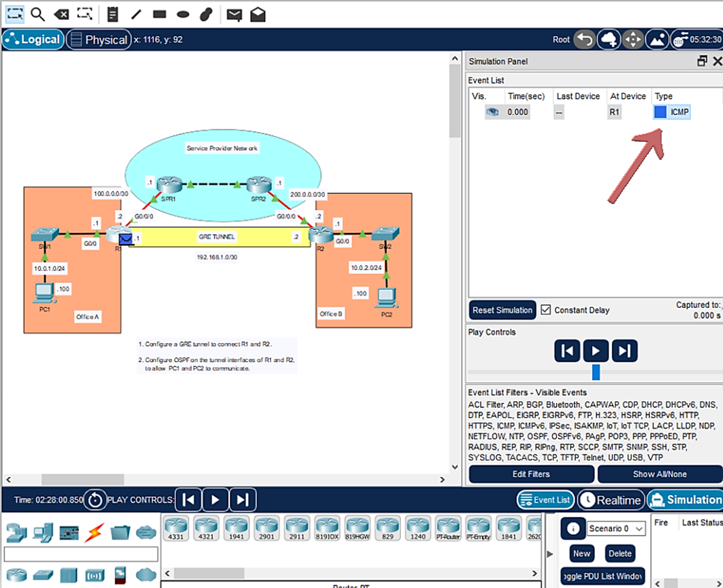Screen dimensions: 723x588
Task: Select the Inspect magnifier tool
Action: click(x=38, y=13)
